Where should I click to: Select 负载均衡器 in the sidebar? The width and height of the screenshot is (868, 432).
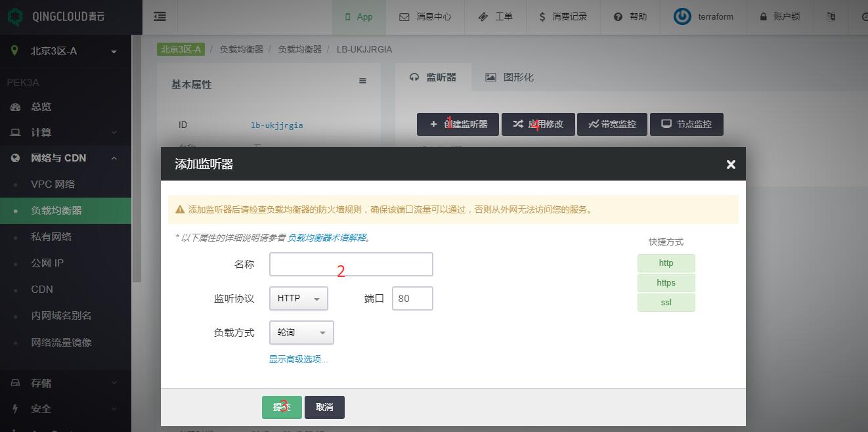click(x=56, y=211)
